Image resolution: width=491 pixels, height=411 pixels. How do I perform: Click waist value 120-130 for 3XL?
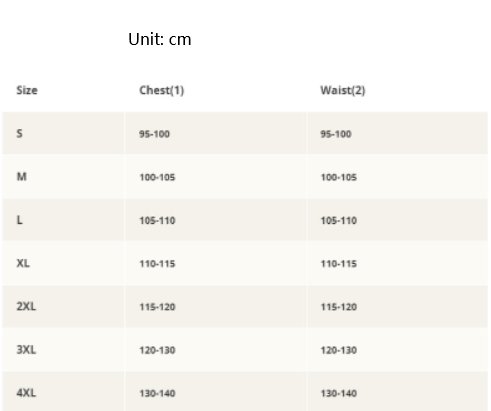pos(339,350)
